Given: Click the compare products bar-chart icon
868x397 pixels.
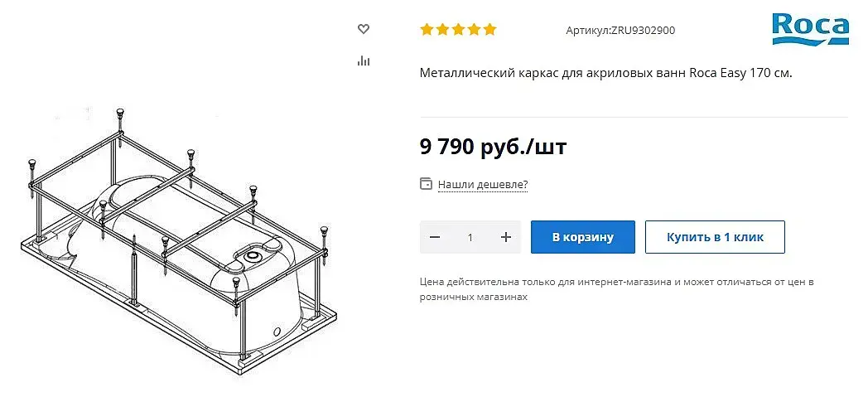Looking at the screenshot, I should [363, 61].
